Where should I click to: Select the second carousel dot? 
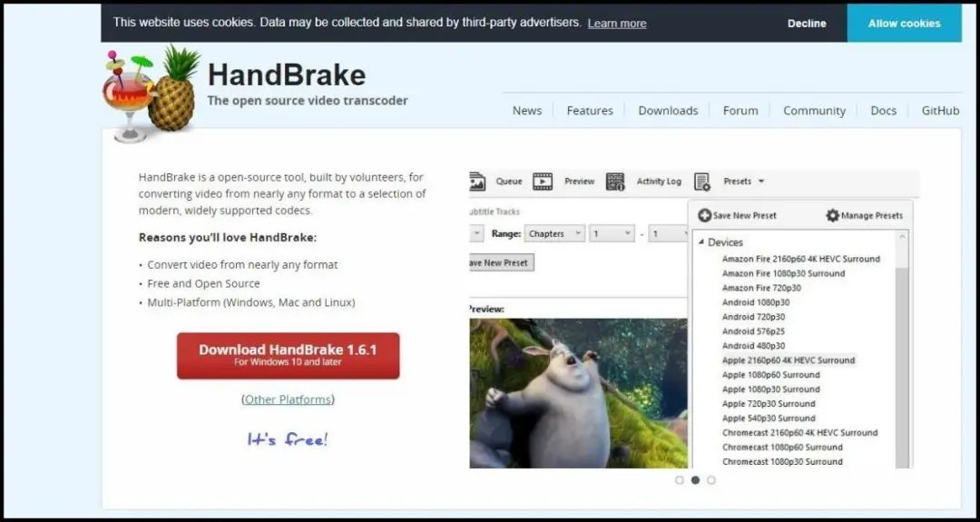coord(695,480)
